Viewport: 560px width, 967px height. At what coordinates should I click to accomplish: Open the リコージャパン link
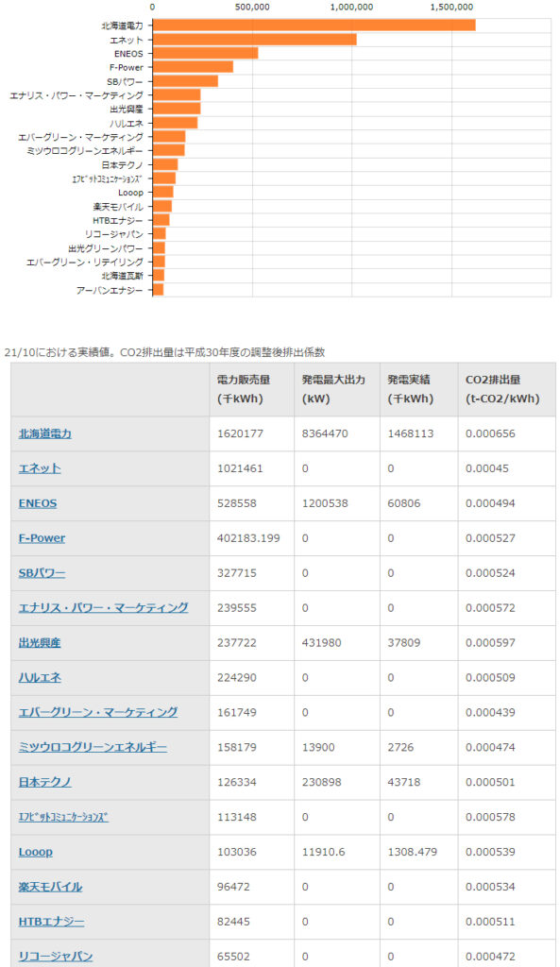click(56, 956)
